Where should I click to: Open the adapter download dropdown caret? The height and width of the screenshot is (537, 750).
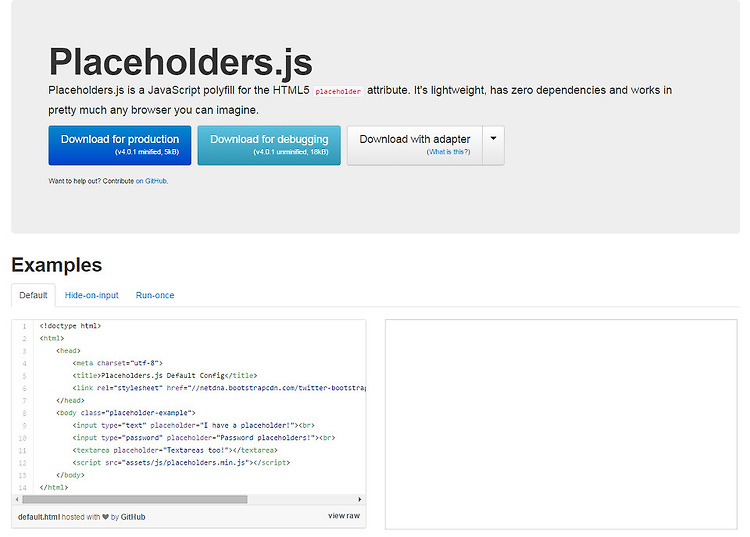click(x=493, y=145)
